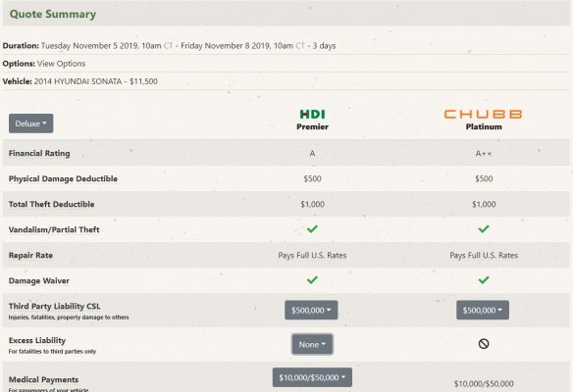Click 'Injuries, fatalities, property damage to others' note
The width and height of the screenshot is (573, 392).
[69, 318]
